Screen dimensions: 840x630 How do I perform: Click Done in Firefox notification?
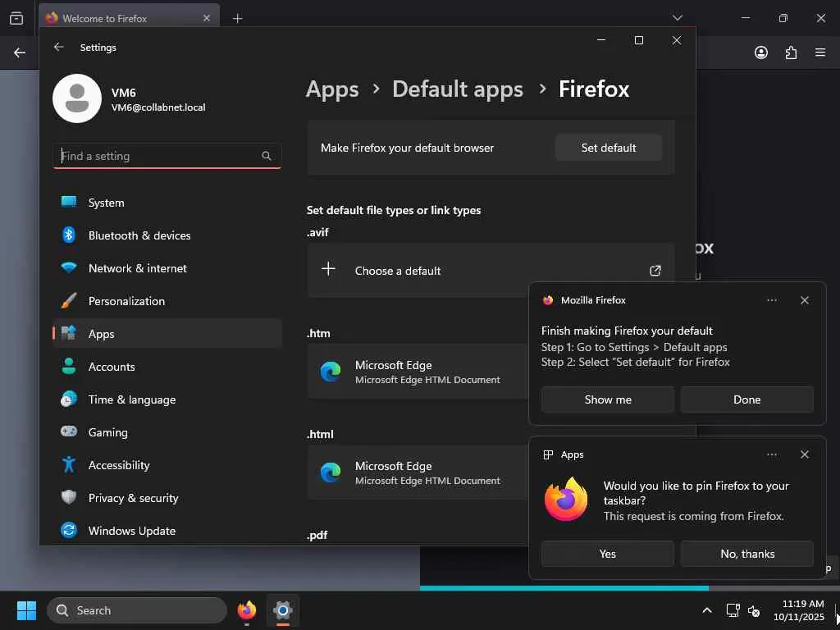pos(746,399)
